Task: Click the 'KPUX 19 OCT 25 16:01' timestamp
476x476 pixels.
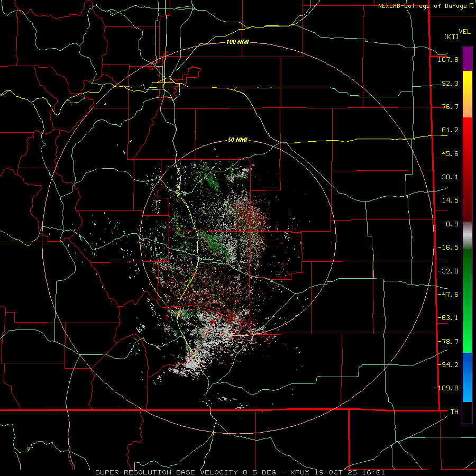Action: (x=337, y=472)
